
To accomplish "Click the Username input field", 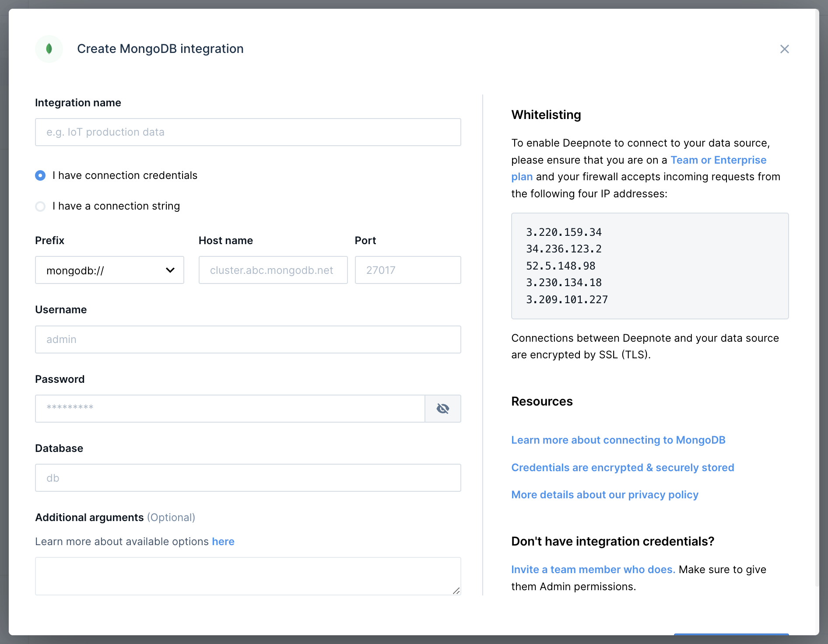I will tap(248, 339).
